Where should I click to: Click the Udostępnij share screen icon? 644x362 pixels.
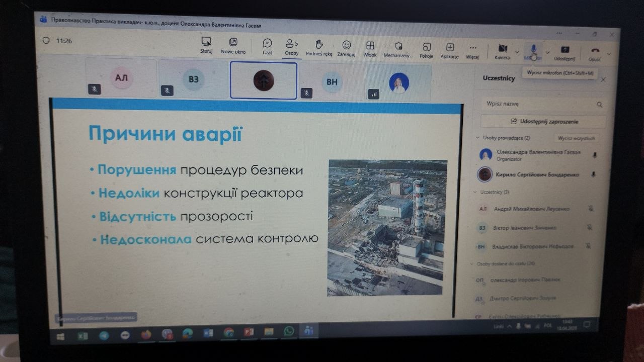565,50
